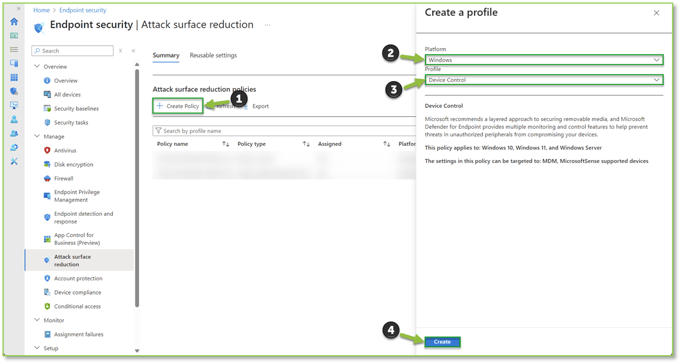Open the Home icon in left rail

(x=14, y=21)
